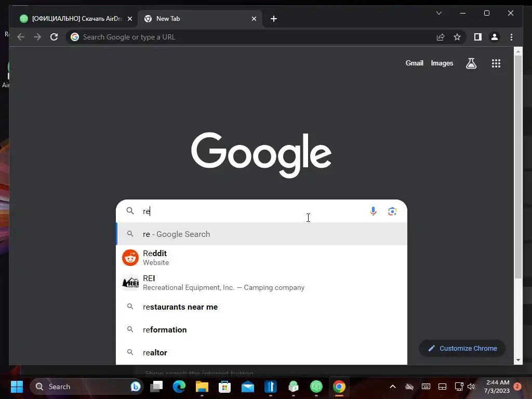Open Chrome's three-dot menu
532x399 pixels.
[511, 37]
